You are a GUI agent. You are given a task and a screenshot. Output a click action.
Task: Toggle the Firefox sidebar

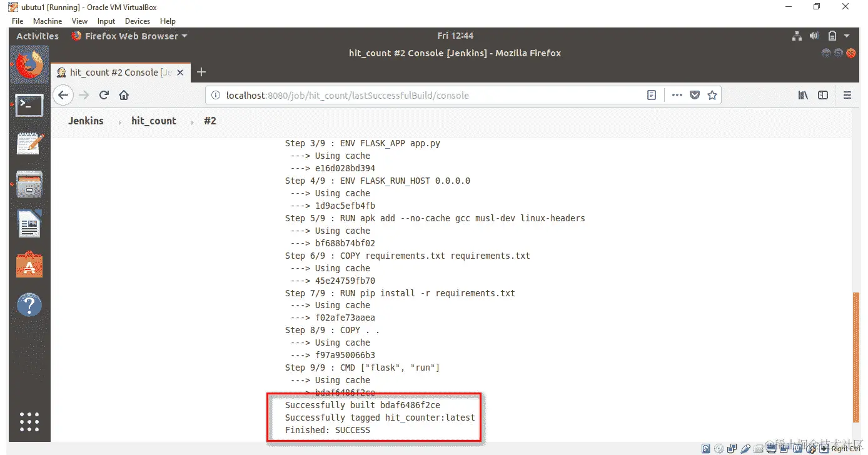(823, 96)
